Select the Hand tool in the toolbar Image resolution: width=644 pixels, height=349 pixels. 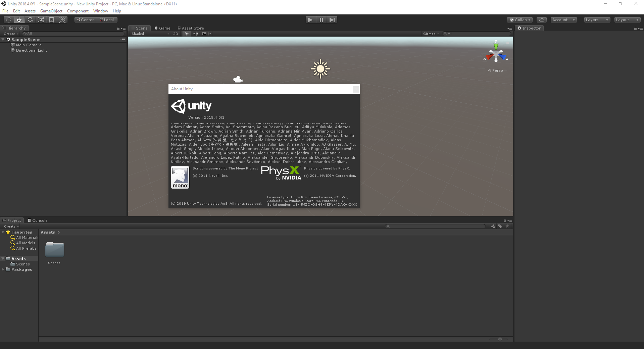coord(8,20)
